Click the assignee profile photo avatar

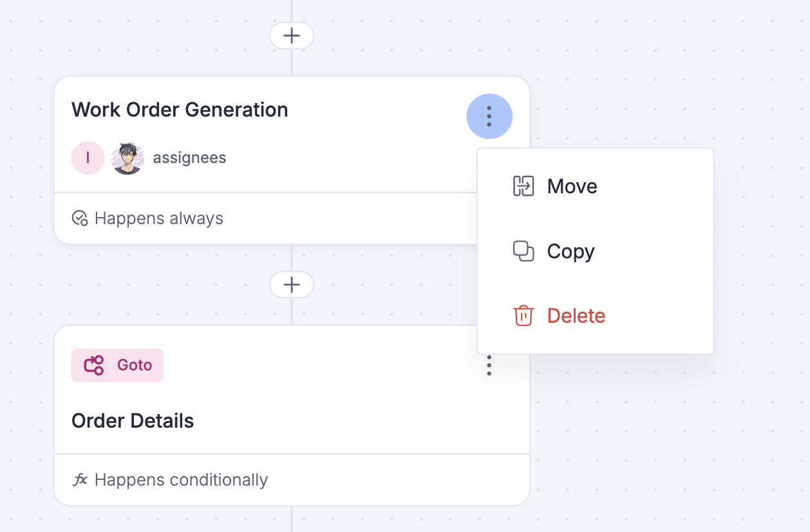(127, 158)
